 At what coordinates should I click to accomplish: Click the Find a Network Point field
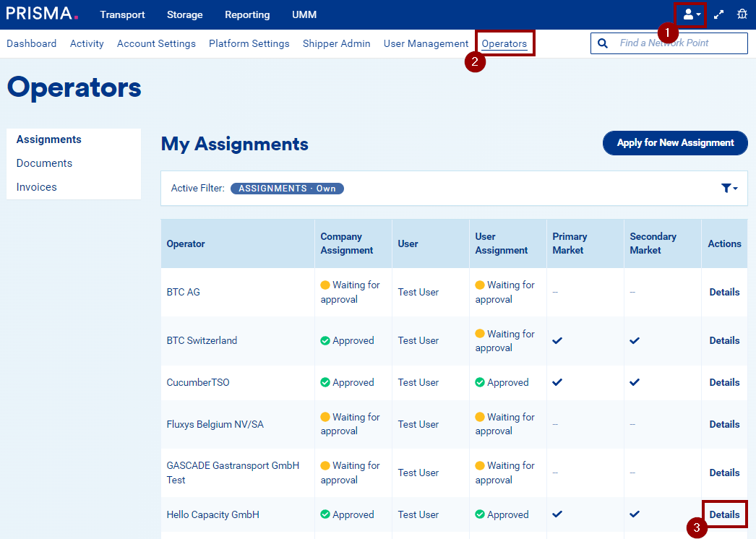(679, 43)
